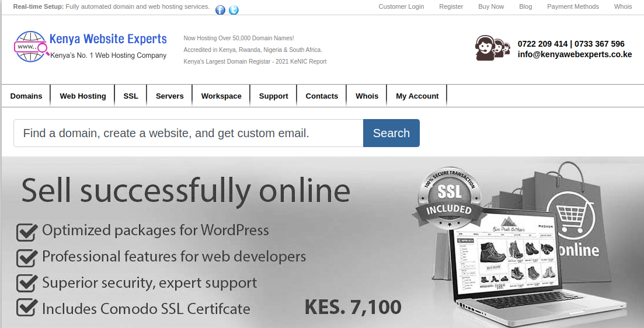Click 'Superior security, expert support' text
Screen dimensions: 644x328
(149, 283)
